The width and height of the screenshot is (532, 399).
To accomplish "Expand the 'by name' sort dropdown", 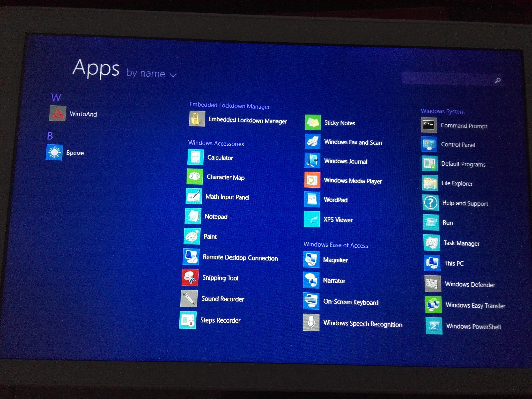I will click(146, 74).
